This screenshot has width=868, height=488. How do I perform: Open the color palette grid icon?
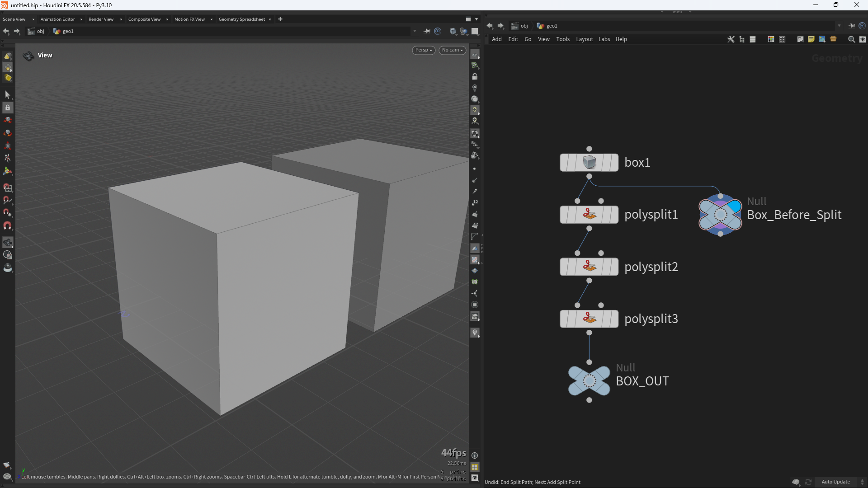(x=771, y=39)
